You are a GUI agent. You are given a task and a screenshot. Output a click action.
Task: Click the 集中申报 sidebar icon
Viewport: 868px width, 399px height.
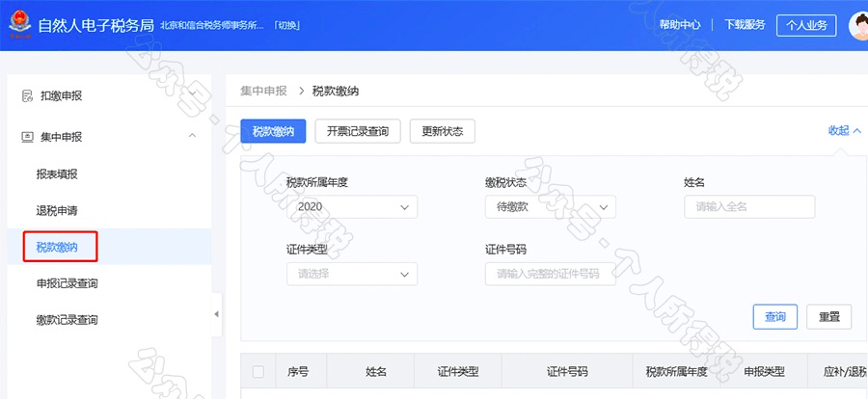click(27, 137)
